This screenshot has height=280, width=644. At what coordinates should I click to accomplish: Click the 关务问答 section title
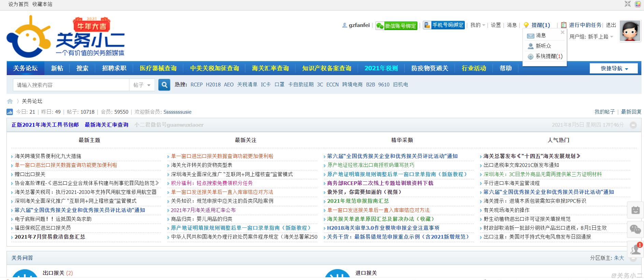pos(22,258)
